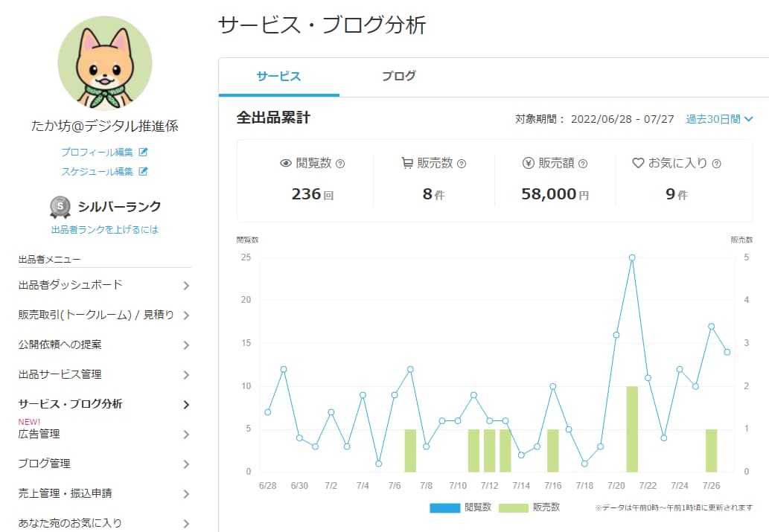The width and height of the screenshot is (769, 532).
Task: Open the 過去30日間 period dropdown
Action: 719,119
